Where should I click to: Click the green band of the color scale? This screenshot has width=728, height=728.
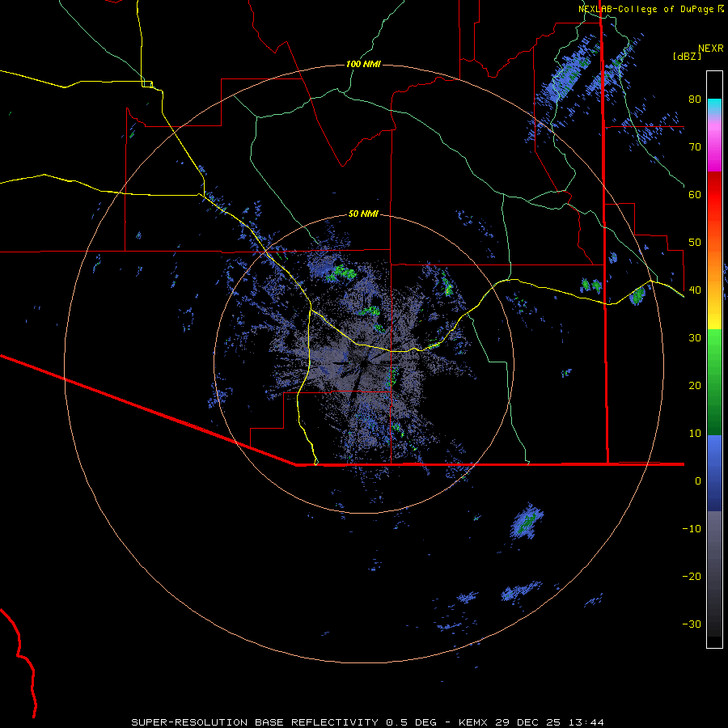714,382
